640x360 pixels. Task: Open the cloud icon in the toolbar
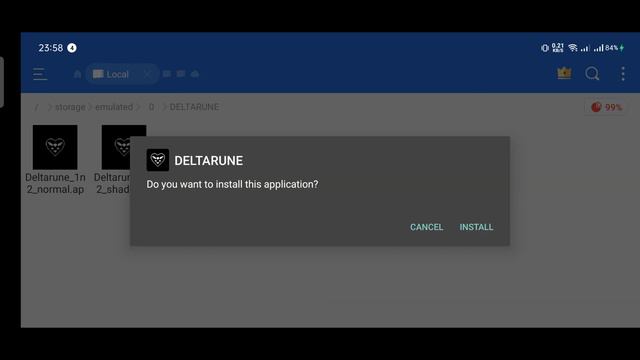pyautogui.click(x=195, y=74)
